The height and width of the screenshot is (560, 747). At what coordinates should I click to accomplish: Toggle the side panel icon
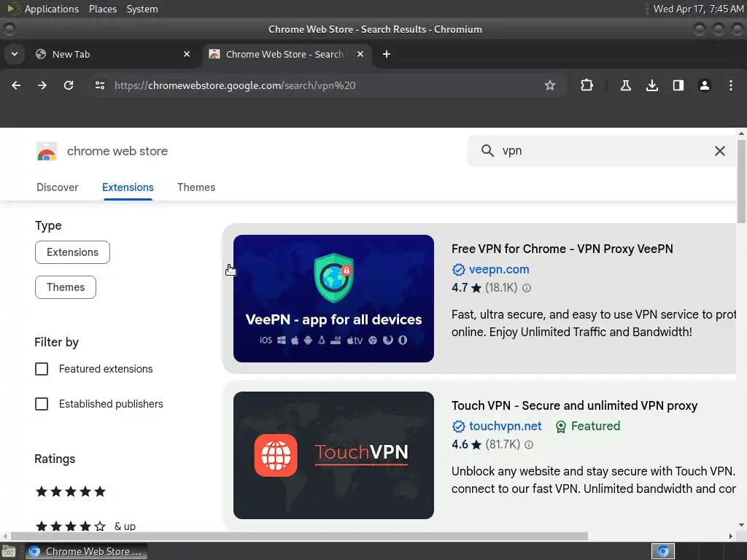678,85
